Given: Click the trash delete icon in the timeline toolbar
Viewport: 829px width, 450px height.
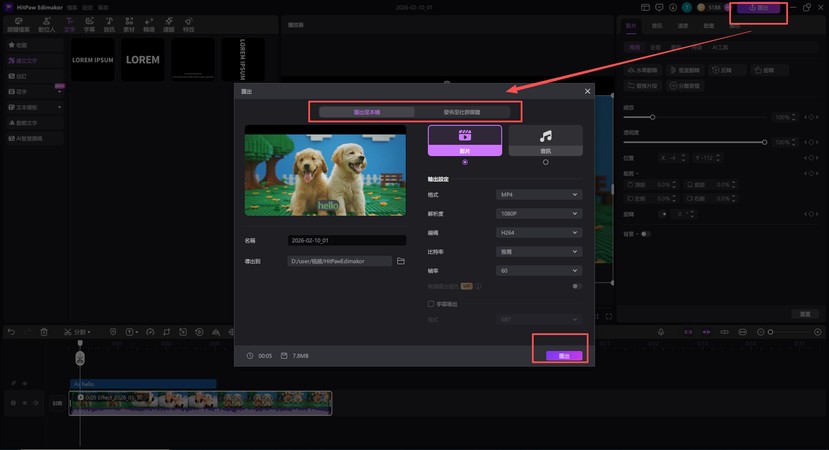Looking at the screenshot, I should point(44,332).
